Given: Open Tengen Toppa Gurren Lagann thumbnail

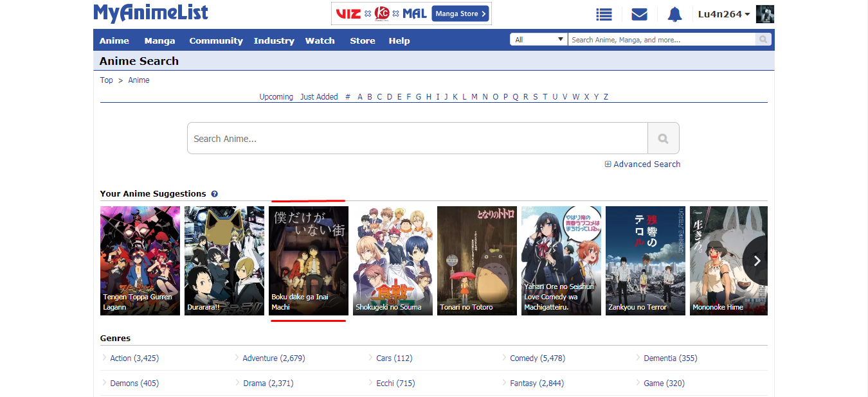Looking at the screenshot, I should click(x=140, y=261).
